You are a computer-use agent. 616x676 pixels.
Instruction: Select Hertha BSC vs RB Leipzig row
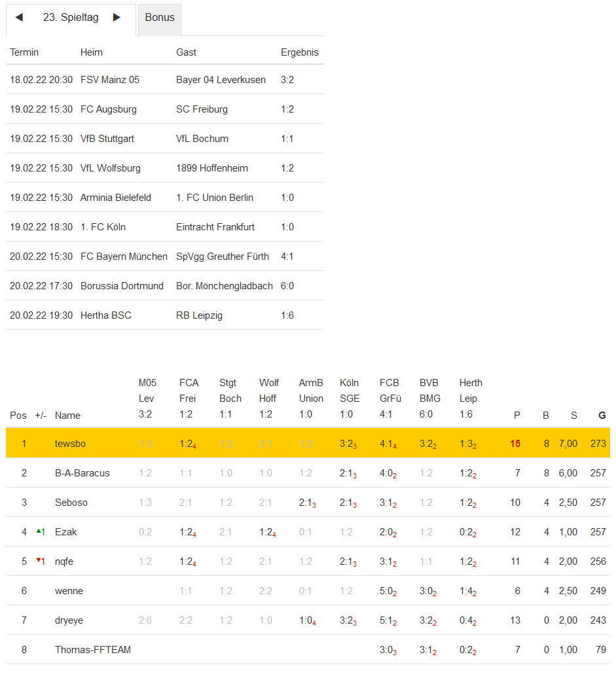(x=164, y=315)
